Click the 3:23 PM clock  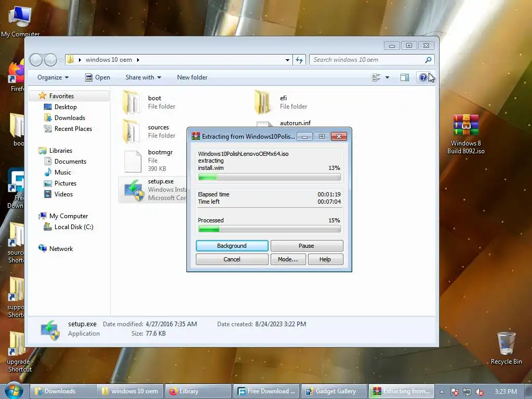506,392
